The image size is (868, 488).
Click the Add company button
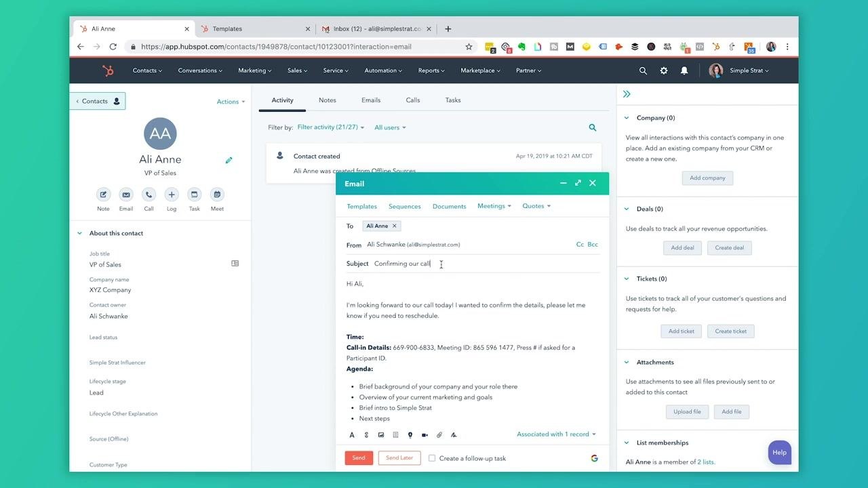coord(707,178)
